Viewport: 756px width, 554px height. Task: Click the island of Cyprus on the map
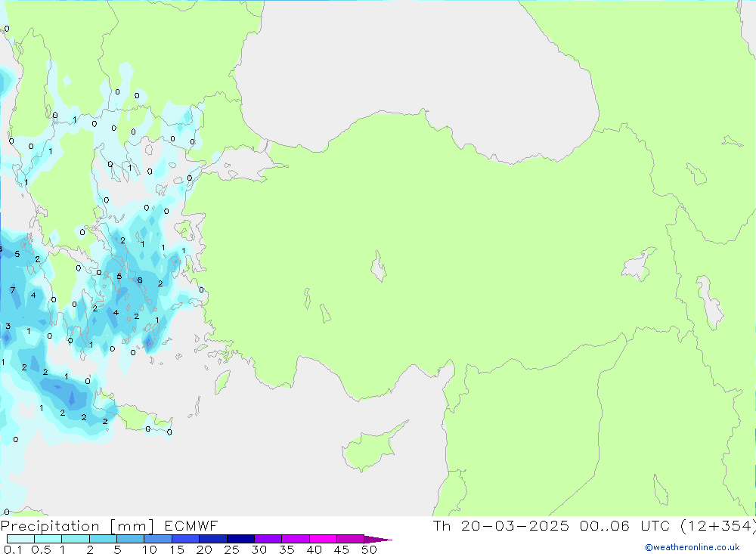click(372, 447)
